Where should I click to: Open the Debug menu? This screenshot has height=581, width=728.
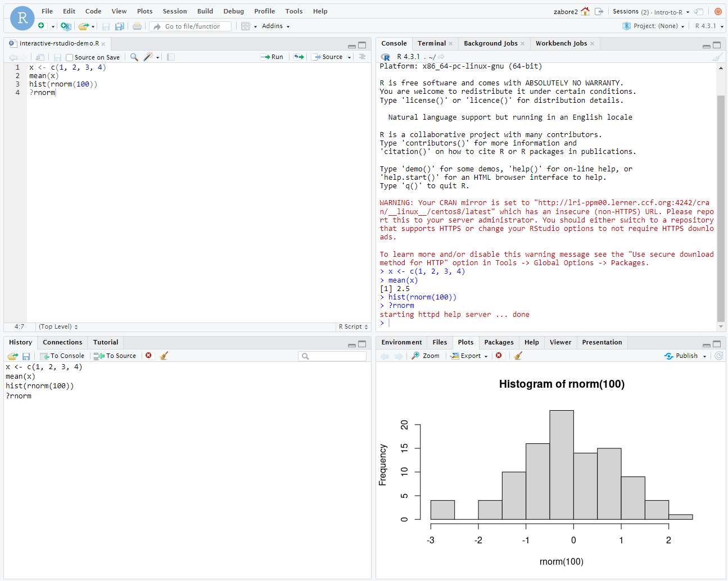click(x=234, y=11)
